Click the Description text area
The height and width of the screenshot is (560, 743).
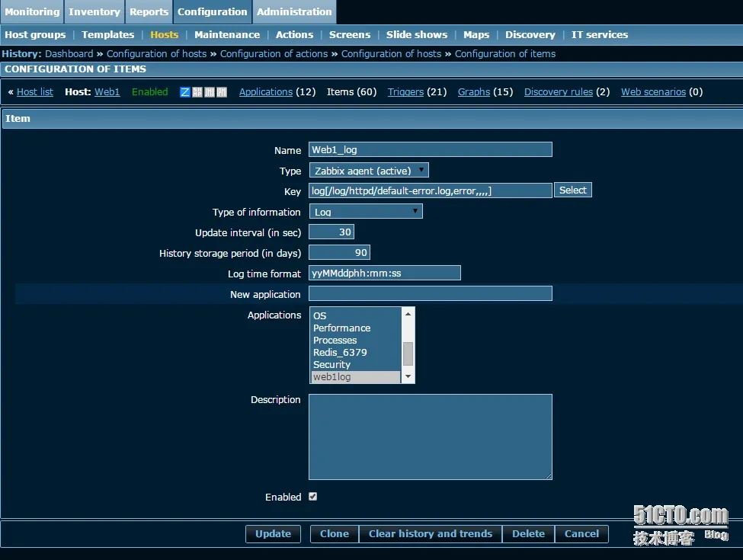(431, 437)
